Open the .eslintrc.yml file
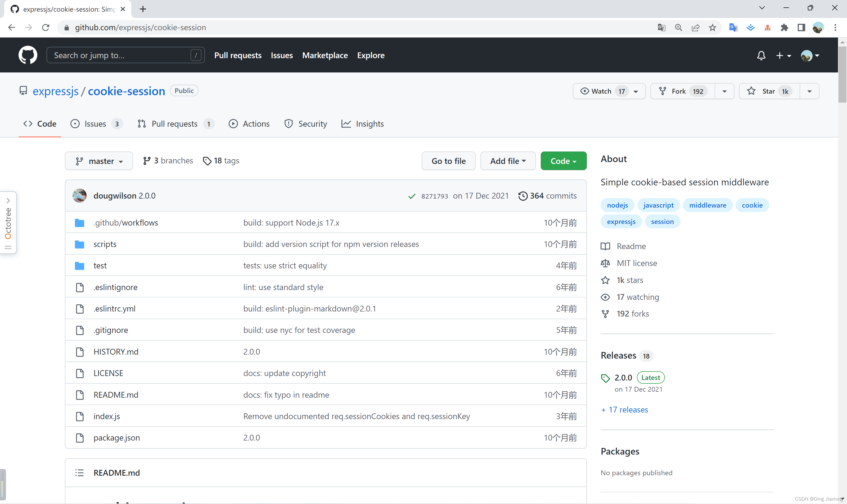The width and height of the screenshot is (847, 504). (x=114, y=308)
